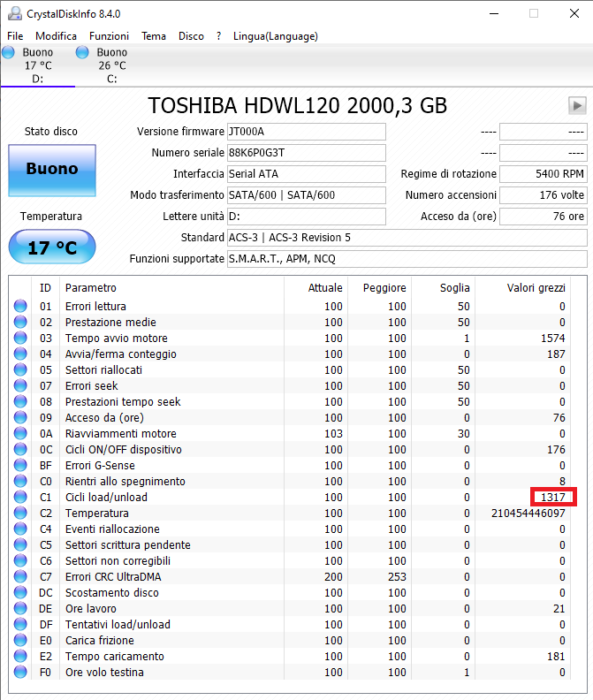Click the Interfaccia field Serial ATA
The height and width of the screenshot is (700, 593).
pos(307,173)
